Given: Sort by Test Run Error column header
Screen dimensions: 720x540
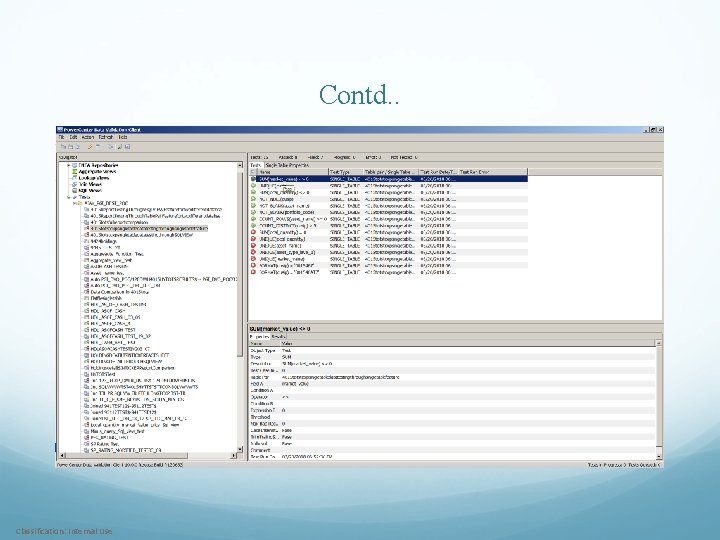Looking at the screenshot, I should pyautogui.click(x=493, y=172).
